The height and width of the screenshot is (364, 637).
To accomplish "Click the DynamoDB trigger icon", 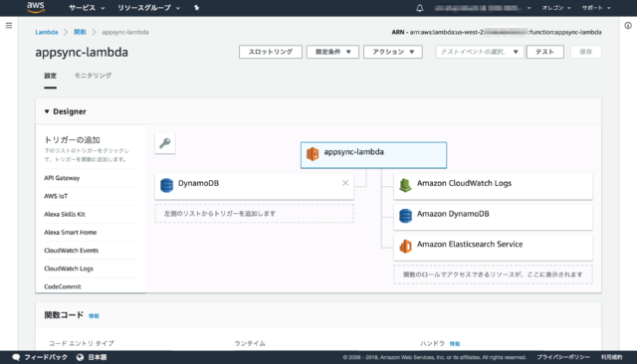I will click(166, 185).
